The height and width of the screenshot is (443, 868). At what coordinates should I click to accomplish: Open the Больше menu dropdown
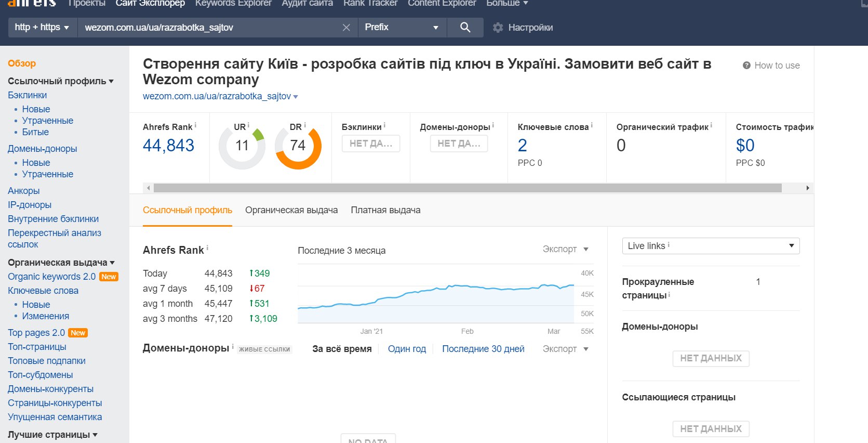pos(507,3)
